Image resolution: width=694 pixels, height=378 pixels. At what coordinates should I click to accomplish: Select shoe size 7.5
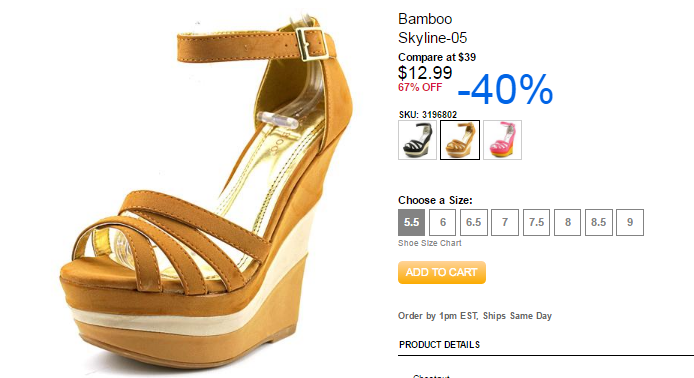(x=536, y=222)
